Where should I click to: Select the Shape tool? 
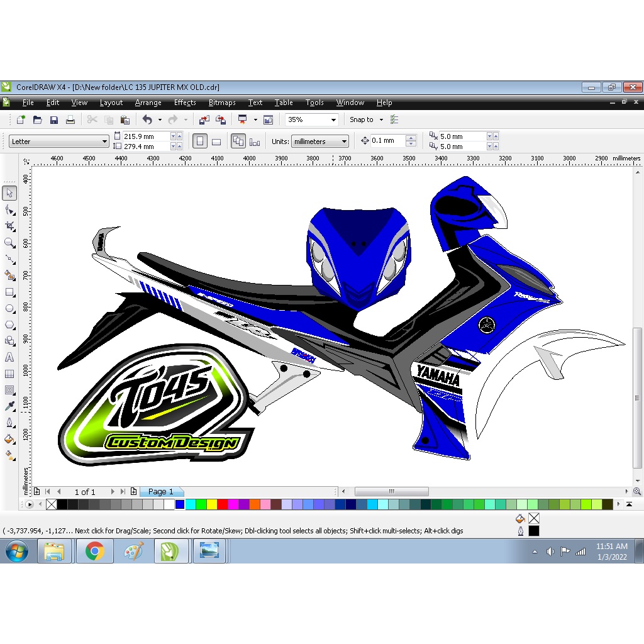(x=9, y=209)
